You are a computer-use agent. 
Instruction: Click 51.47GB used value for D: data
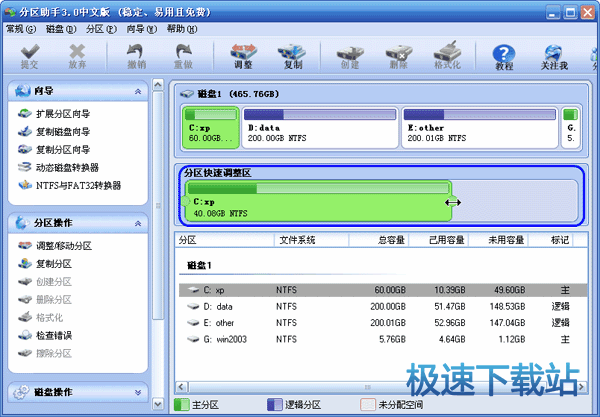point(450,306)
